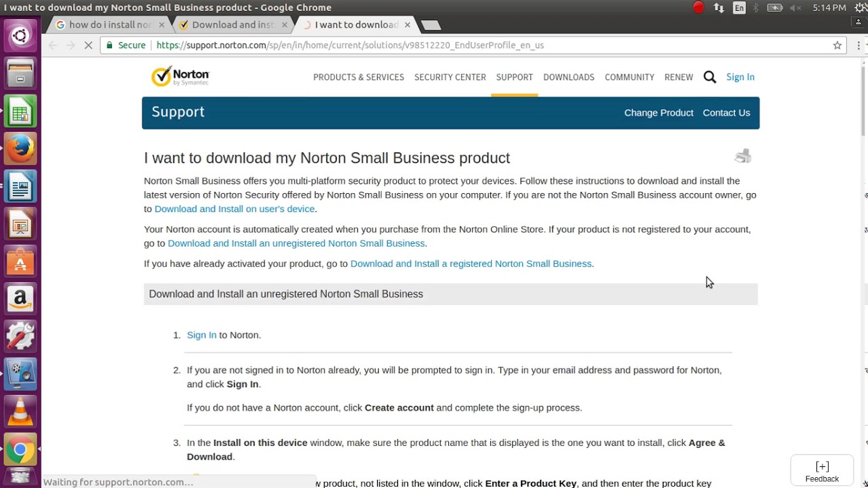The image size is (868, 488).
Task: Launch VLC media player cone icon
Action: click(20, 411)
